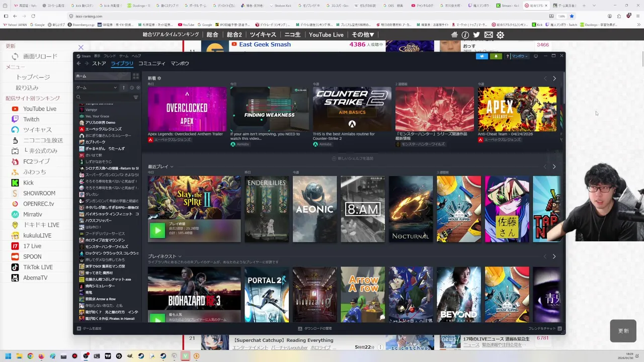Click the green play button on Slay the Spire II

pyautogui.click(x=157, y=230)
